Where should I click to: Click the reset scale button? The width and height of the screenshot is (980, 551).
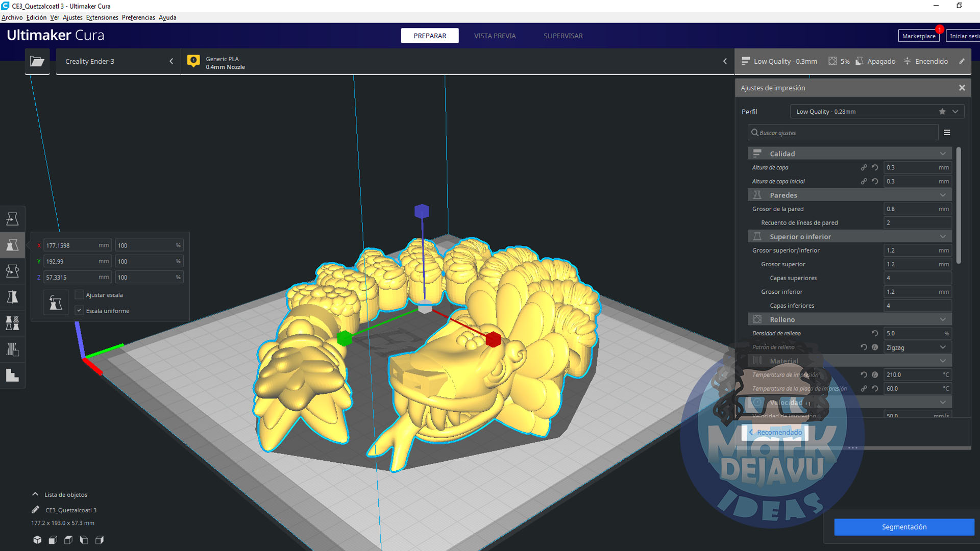(56, 303)
